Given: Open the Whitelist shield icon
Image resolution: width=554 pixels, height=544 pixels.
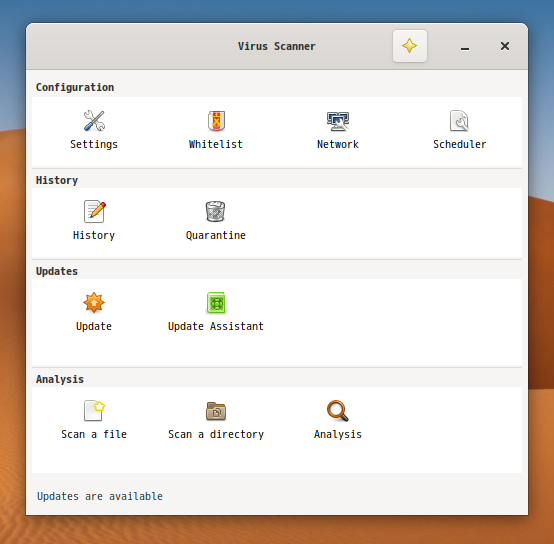Looking at the screenshot, I should point(216,121).
